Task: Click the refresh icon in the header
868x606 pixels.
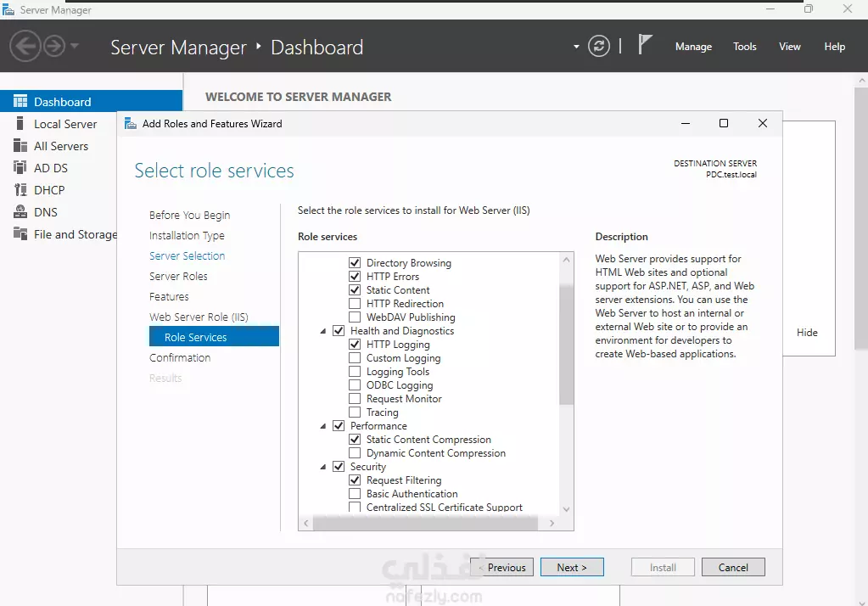Action: click(x=598, y=46)
